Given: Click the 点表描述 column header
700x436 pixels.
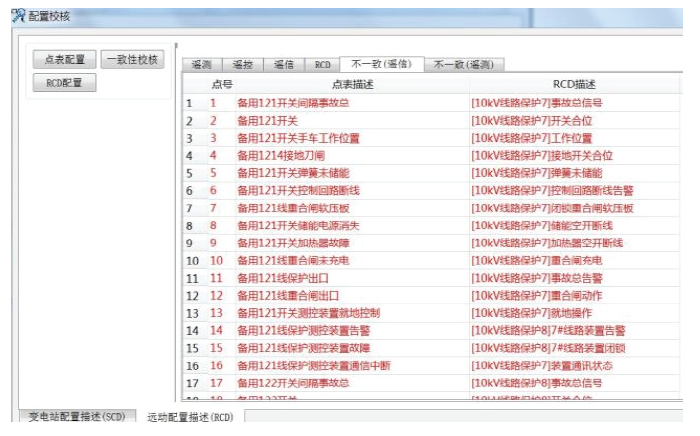Looking at the screenshot, I should [x=353, y=84].
